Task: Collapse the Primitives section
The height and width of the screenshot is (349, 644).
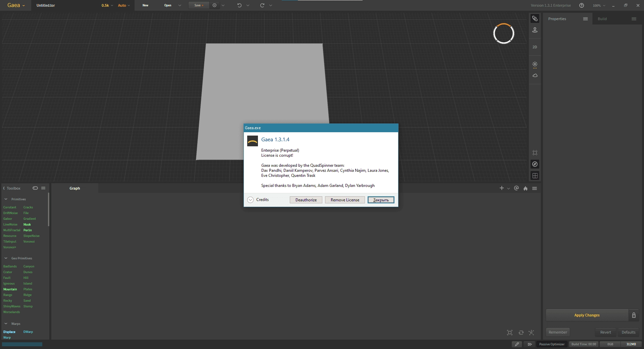Action: (x=6, y=199)
